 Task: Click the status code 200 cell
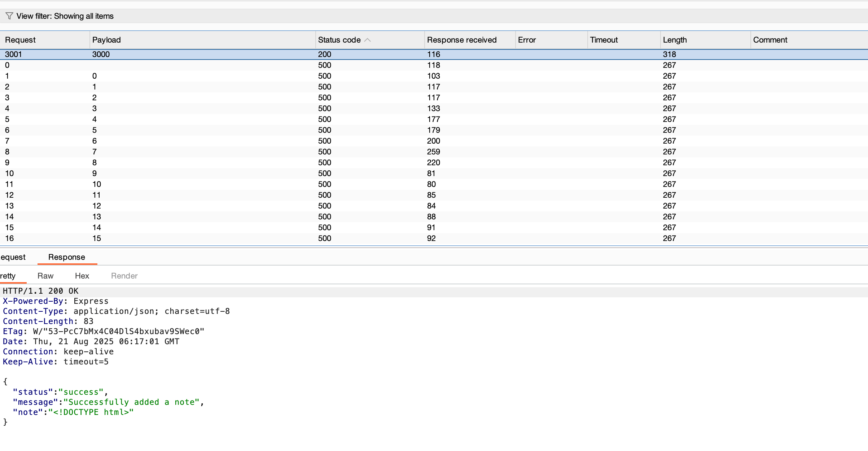(325, 54)
